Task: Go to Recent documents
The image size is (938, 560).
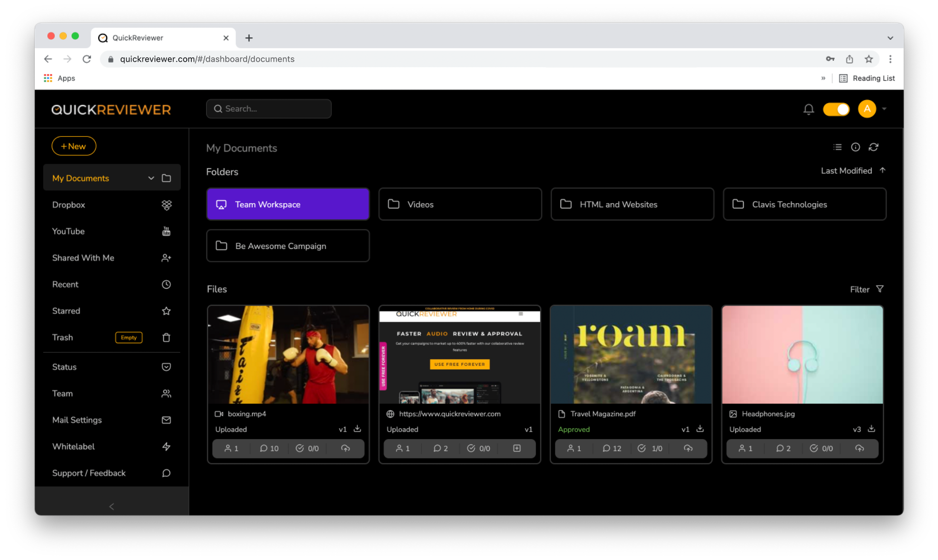Action: (x=112, y=284)
